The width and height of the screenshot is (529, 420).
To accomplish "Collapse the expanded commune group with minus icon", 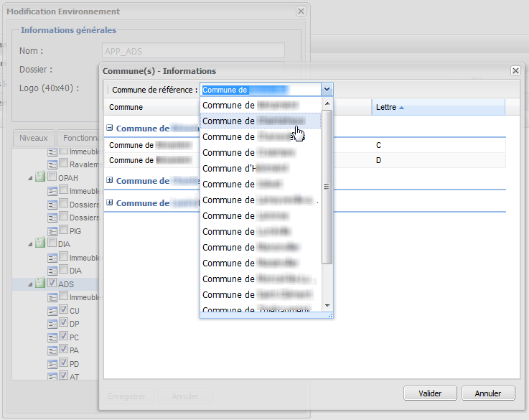I will [109, 128].
